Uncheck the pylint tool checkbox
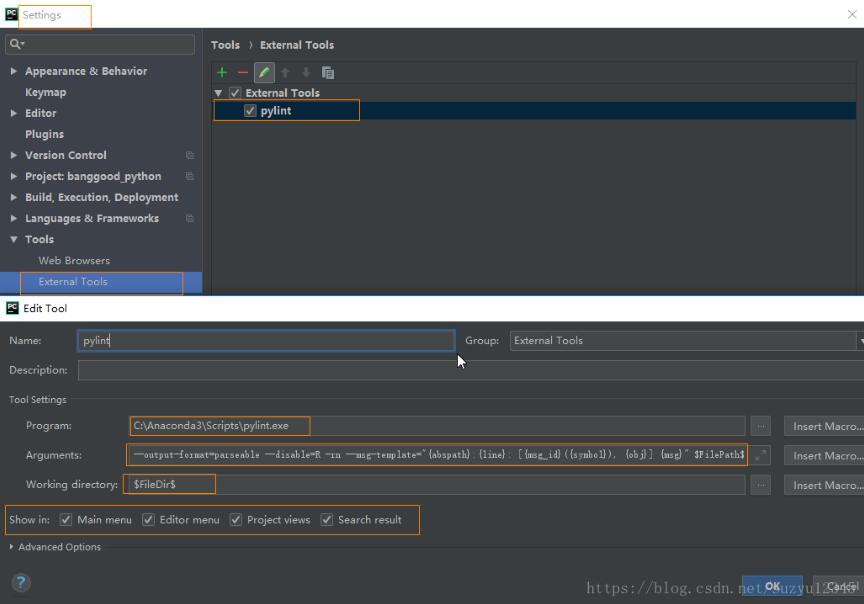Viewport: 864px width, 604px height. tap(250, 111)
